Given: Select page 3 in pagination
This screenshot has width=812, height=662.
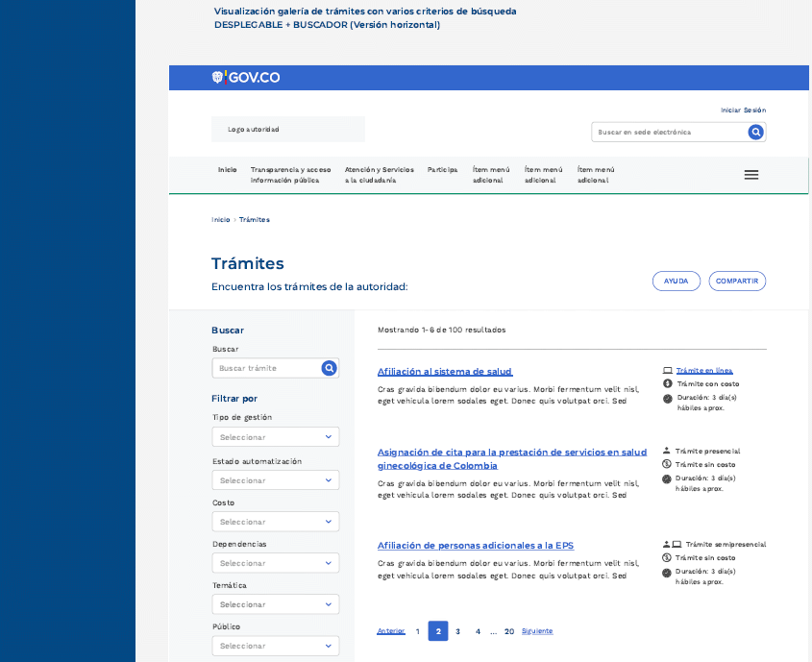Looking at the screenshot, I should click(x=457, y=631).
